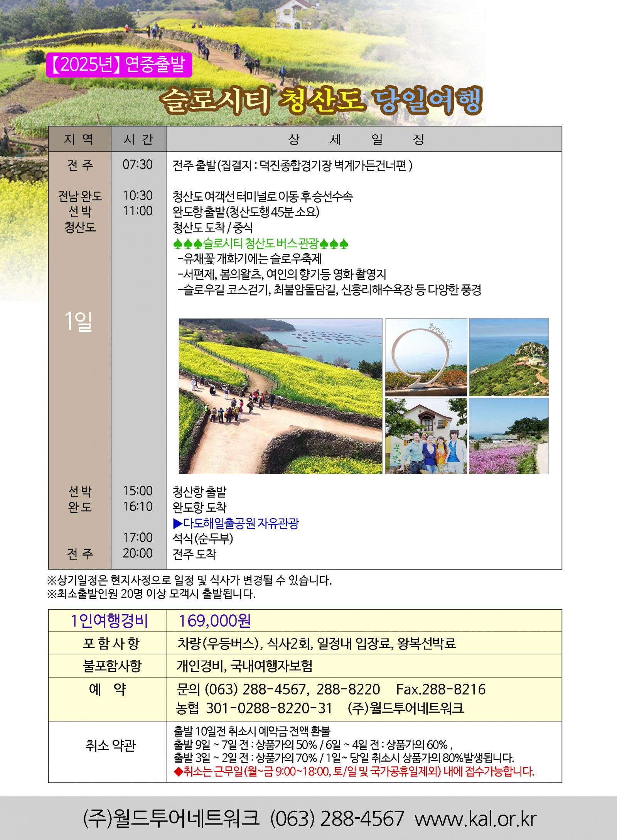
Task: Click red '◆취소는 근무일' notice line
Action: 354,771
